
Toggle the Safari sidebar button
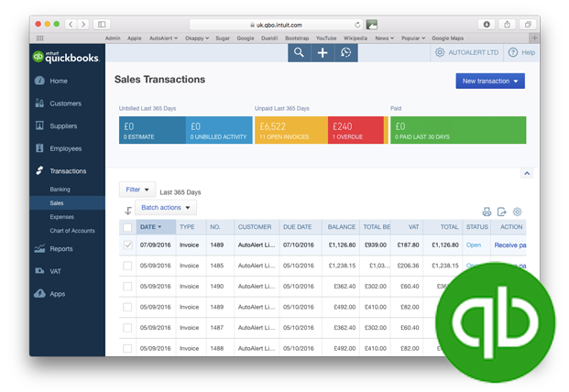coord(102,25)
